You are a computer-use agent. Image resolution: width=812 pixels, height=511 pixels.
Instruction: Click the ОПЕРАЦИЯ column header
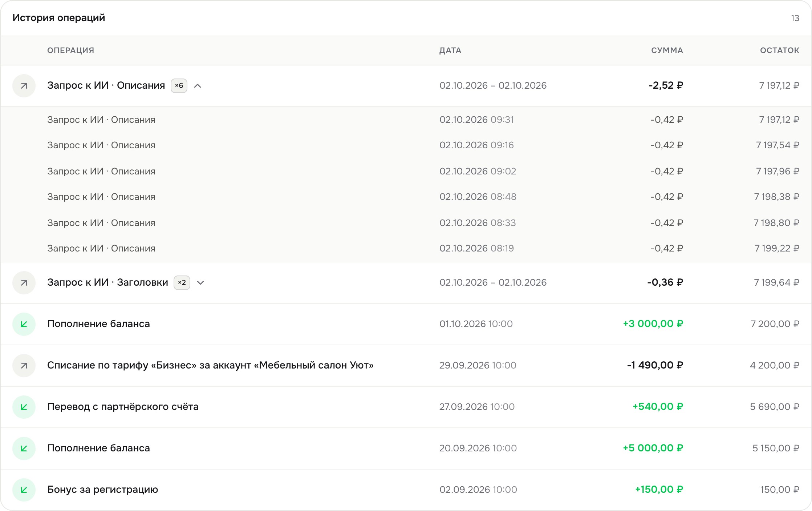tap(71, 51)
